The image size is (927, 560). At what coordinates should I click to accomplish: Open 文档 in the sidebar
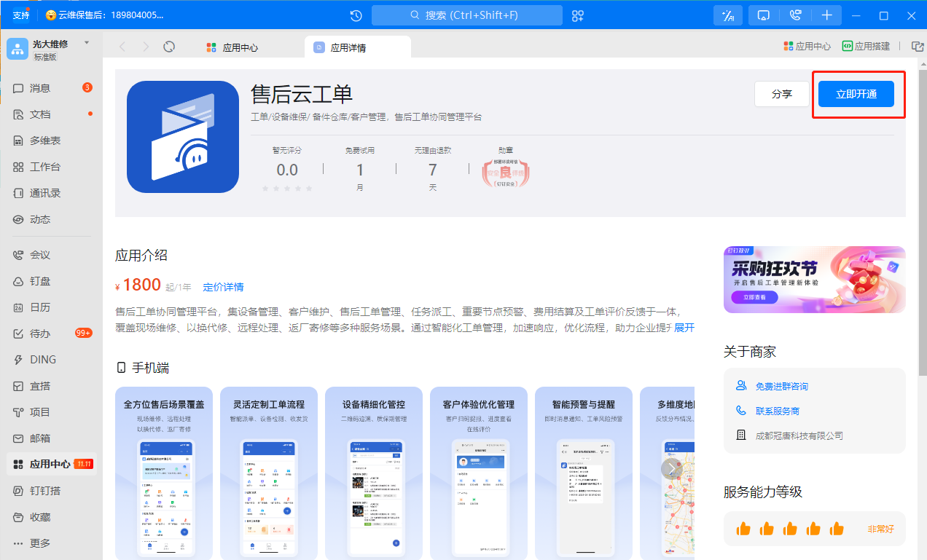point(51,114)
